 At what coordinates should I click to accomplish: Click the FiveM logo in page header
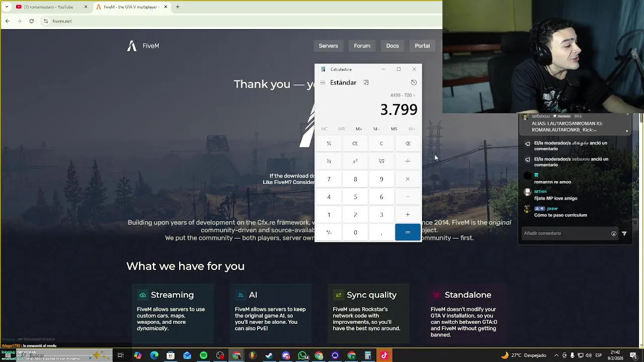143,46
